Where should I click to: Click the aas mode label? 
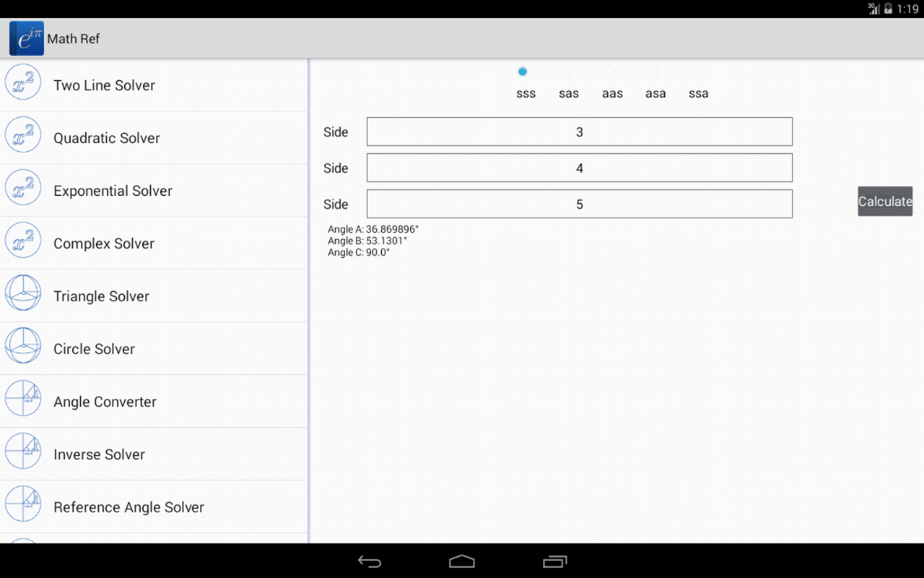612,94
